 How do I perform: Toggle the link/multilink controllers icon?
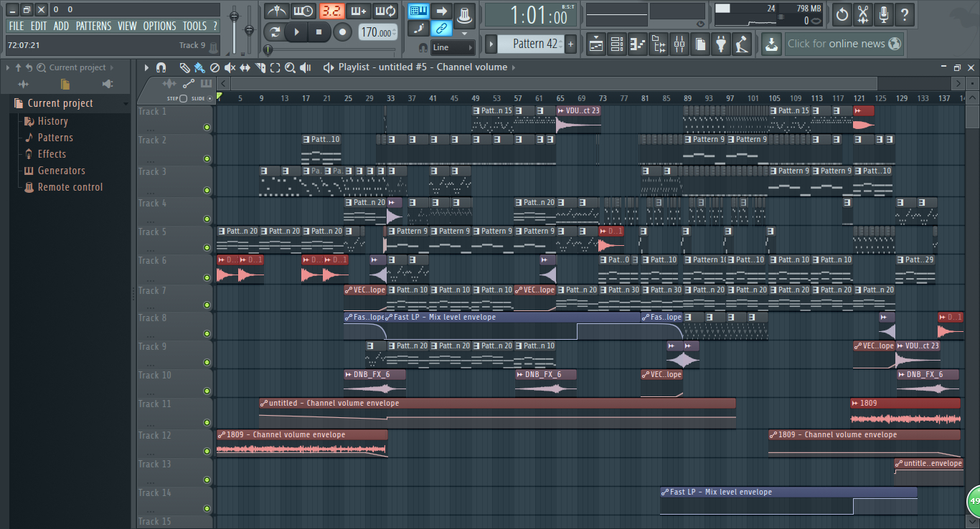442,29
